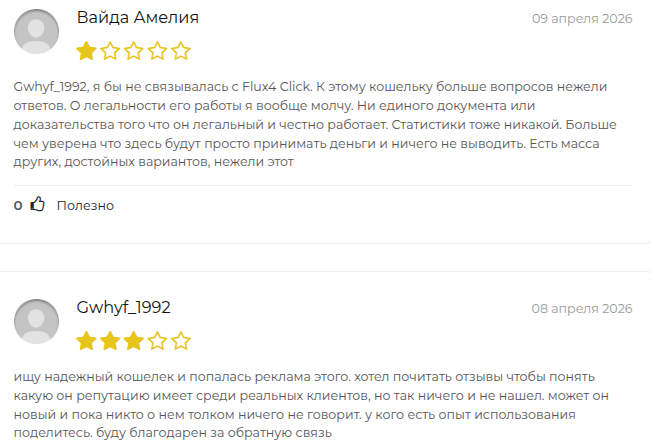The image size is (651, 442).
Task: Click second star in Вайда Амелия's rating
Action: [x=110, y=50]
